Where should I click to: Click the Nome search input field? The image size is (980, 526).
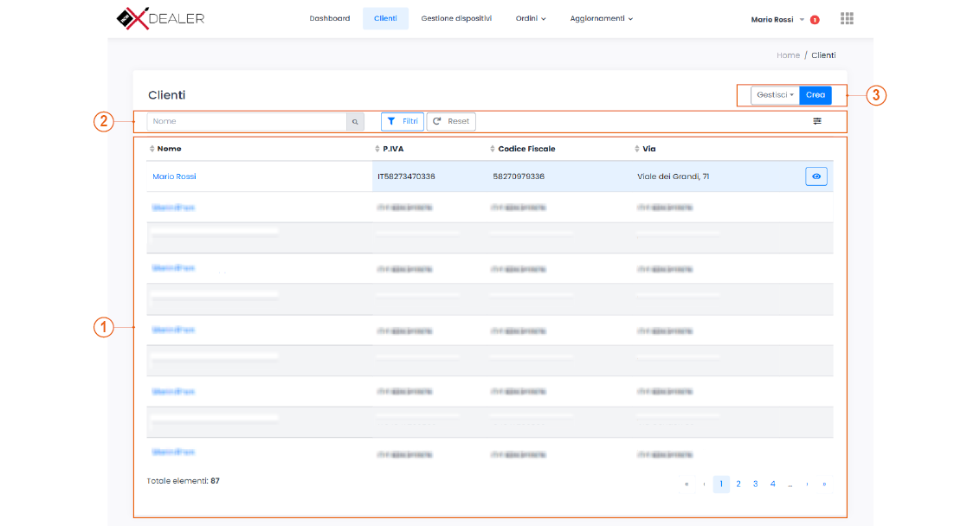247,121
